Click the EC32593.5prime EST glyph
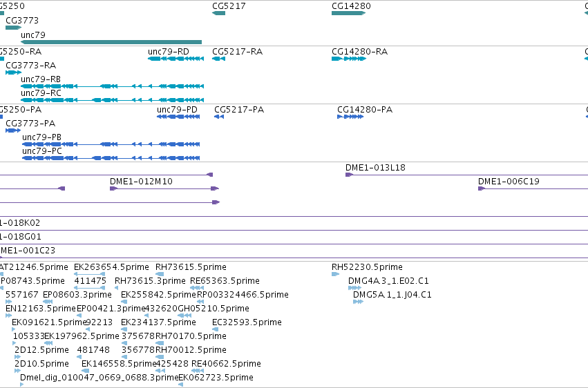Image resolution: width=588 pixels, height=388 pixels. (216, 329)
